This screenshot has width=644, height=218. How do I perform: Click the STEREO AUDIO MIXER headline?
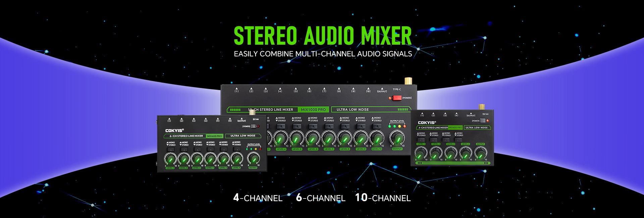323,36
